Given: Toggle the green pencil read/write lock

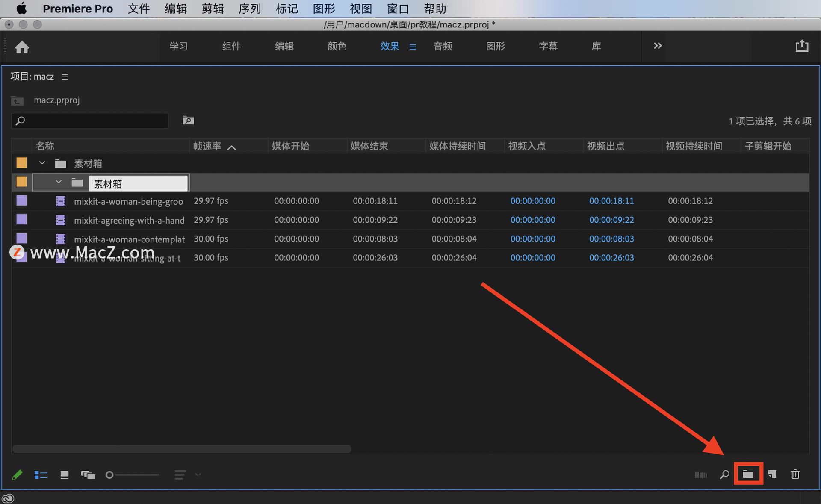Looking at the screenshot, I should point(17,475).
